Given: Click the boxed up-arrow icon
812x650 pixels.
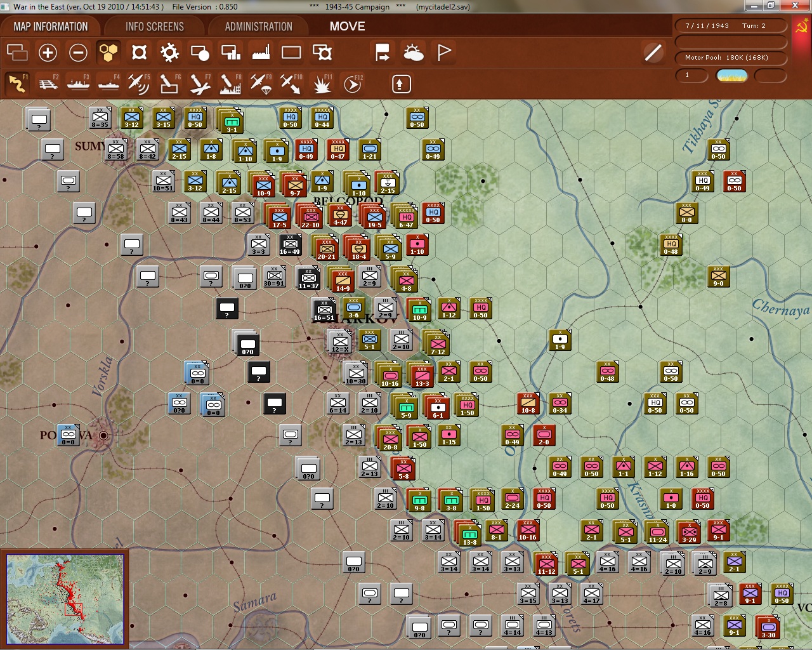Looking at the screenshot, I should [x=402, y=84].
